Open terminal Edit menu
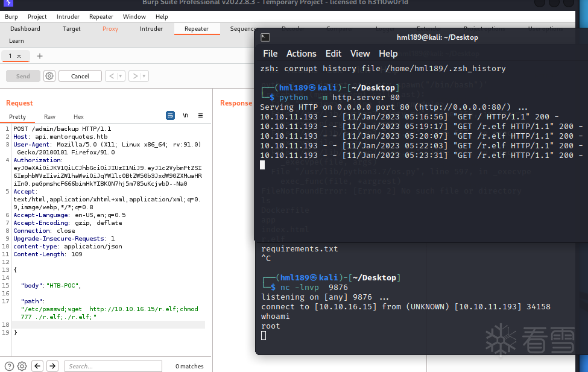The width and height of the screenshot is (588, 372). [333, 54]
